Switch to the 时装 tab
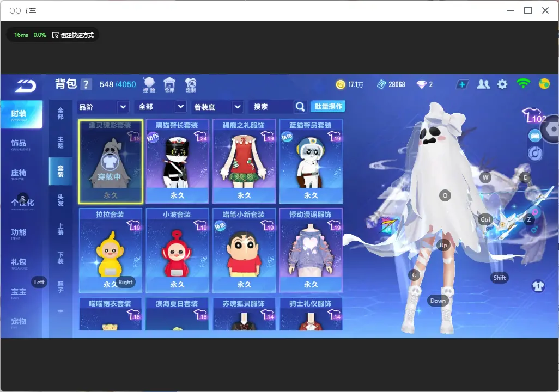The height and width of the screenshot is (392, 559). 21,114
